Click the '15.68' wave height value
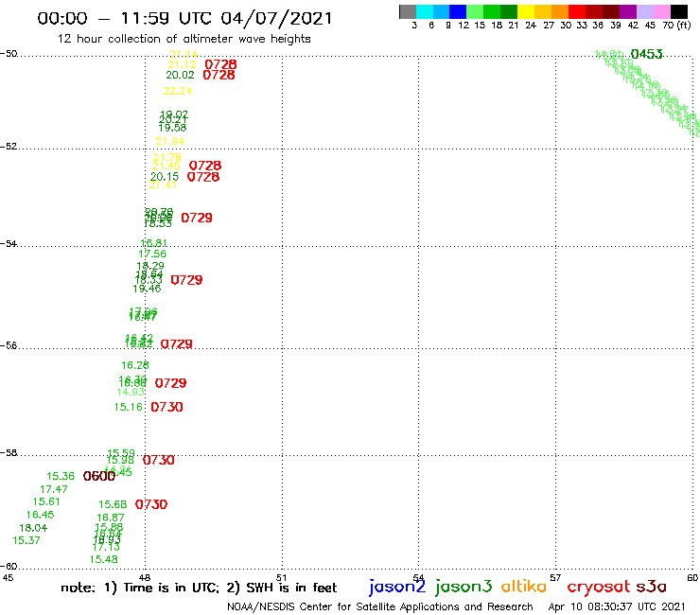This screenshot has width=700, height=615. tap(113, 504)
